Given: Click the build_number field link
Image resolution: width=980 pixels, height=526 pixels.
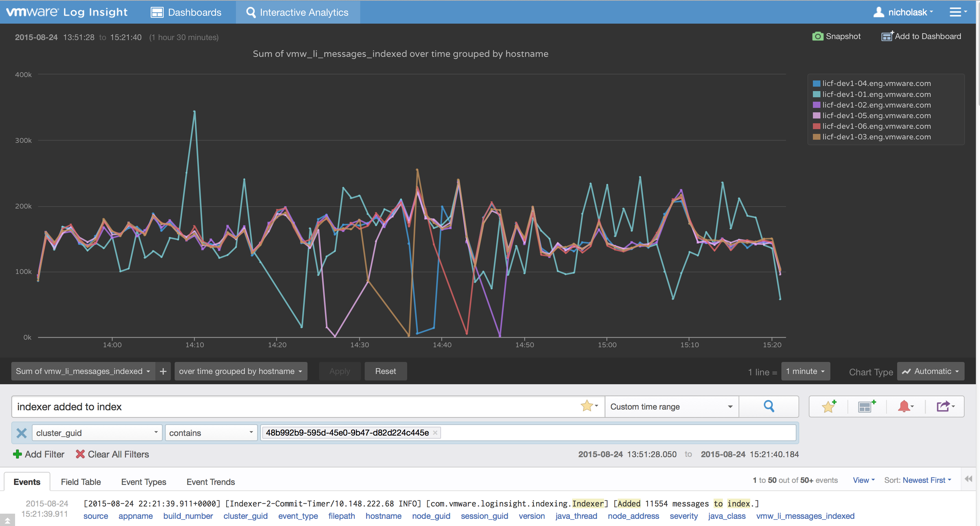Looking at the screenshot, I should coord(188,516).
